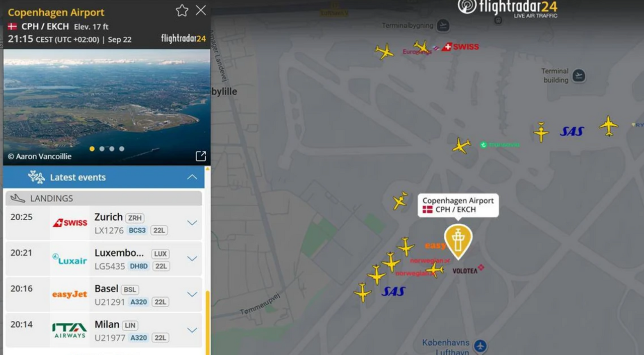The height and width of the screenshot is (355, 644).
Task: Select the fourth photo carousel dot
Action: coord(122,149)
